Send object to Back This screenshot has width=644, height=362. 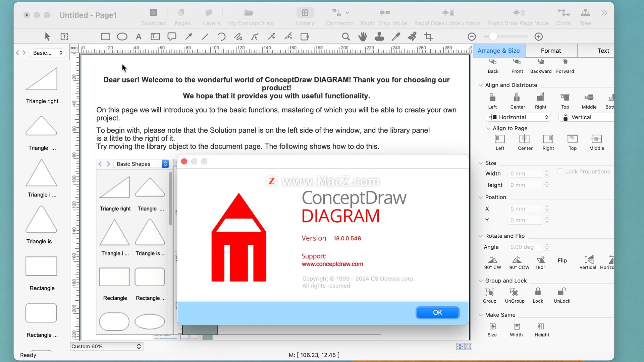click(x=493, y=66)
